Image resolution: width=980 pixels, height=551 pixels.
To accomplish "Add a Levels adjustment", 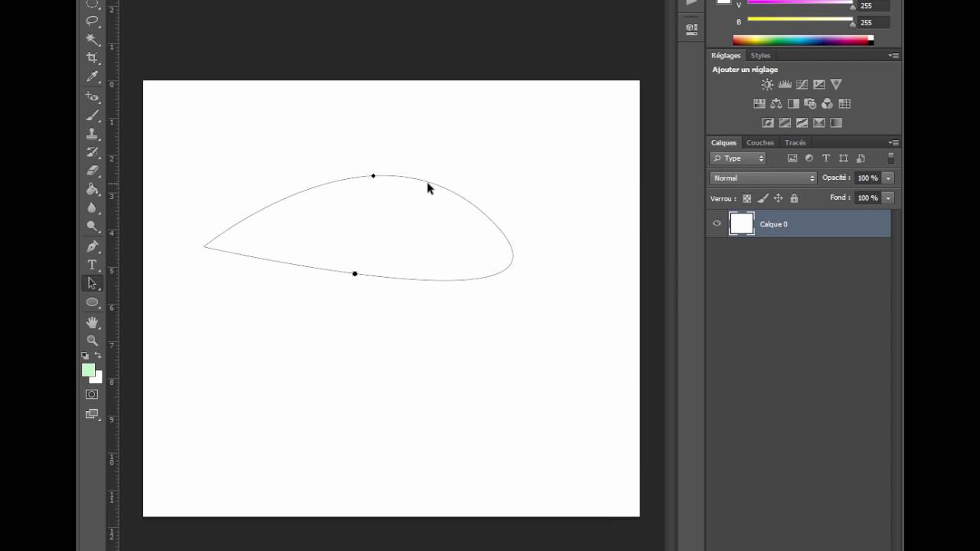I will (785, 84).
